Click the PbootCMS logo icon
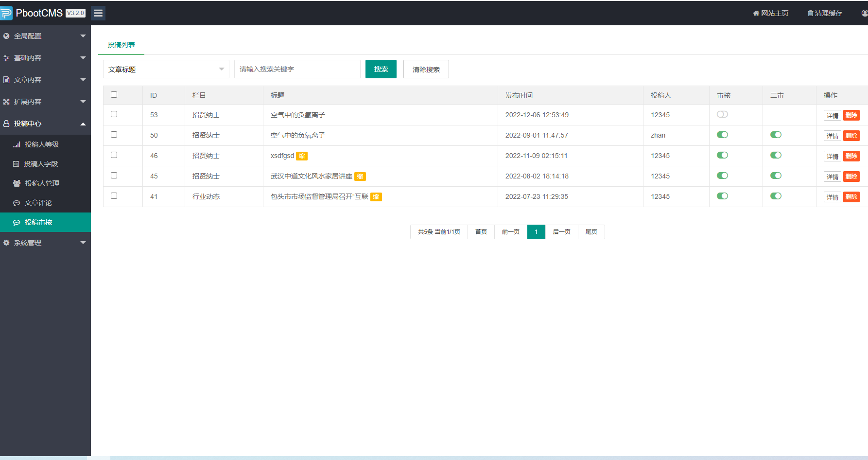Screen dimensions: 868x460 coord(6,13)
